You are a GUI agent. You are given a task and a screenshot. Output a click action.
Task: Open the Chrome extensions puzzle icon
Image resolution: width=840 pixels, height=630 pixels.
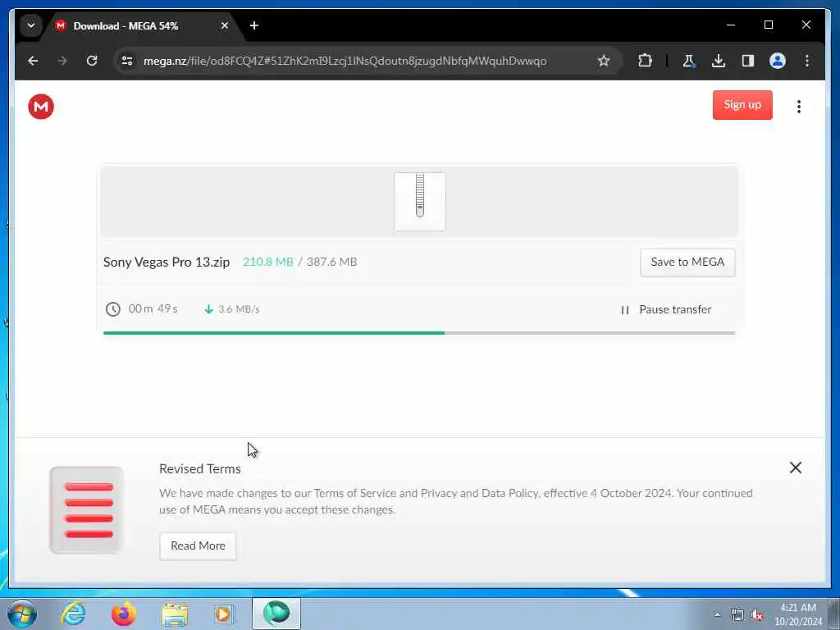[645, 61]
